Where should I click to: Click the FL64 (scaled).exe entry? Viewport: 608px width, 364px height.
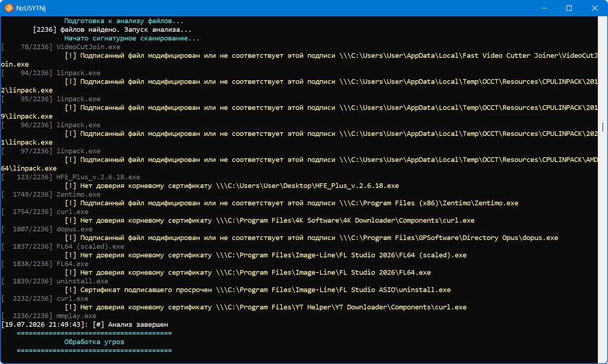click(63, 247)
